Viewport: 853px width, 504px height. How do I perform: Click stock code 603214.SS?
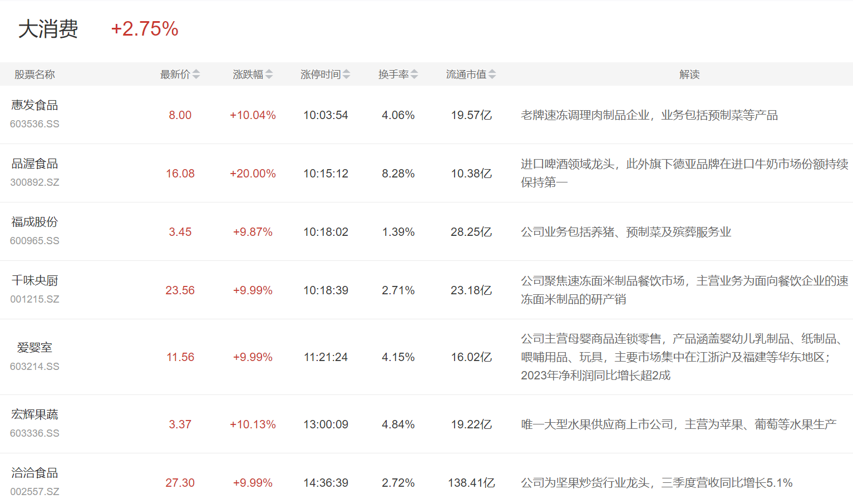point(34,367)
